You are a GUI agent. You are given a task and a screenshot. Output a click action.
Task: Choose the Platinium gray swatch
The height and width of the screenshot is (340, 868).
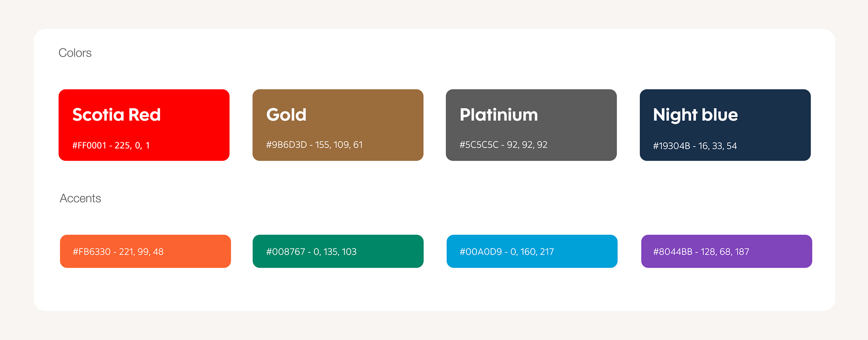[531, 125]
